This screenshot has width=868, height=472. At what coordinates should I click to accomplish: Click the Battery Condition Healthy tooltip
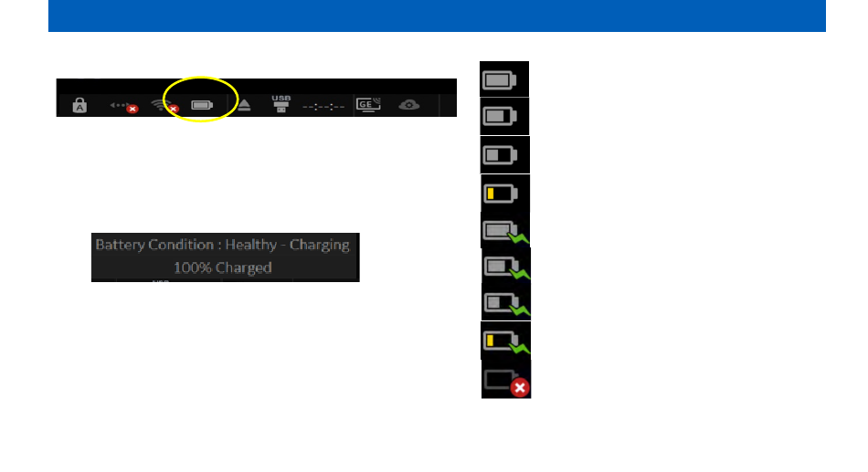click(226, 257)
